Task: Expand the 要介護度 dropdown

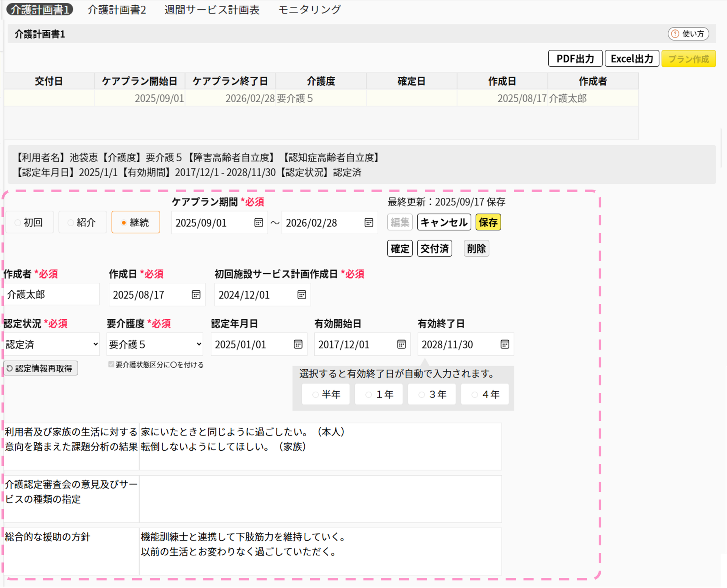Action: coord(154,344)
